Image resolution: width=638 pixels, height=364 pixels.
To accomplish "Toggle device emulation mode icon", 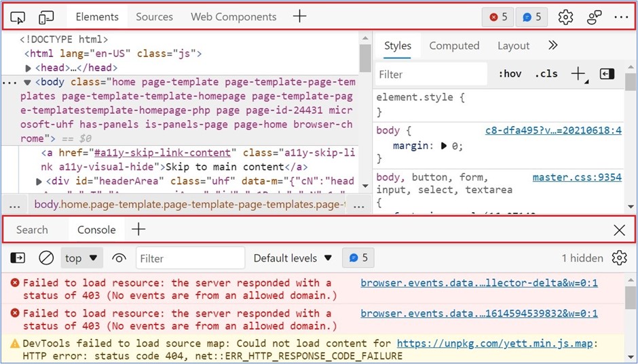I will [46, 17].
